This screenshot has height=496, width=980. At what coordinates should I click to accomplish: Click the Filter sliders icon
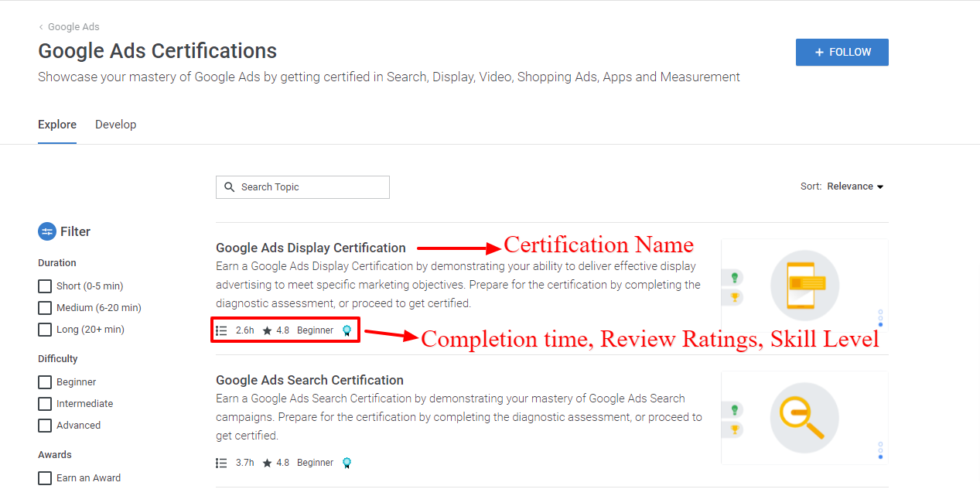[47, 231]
